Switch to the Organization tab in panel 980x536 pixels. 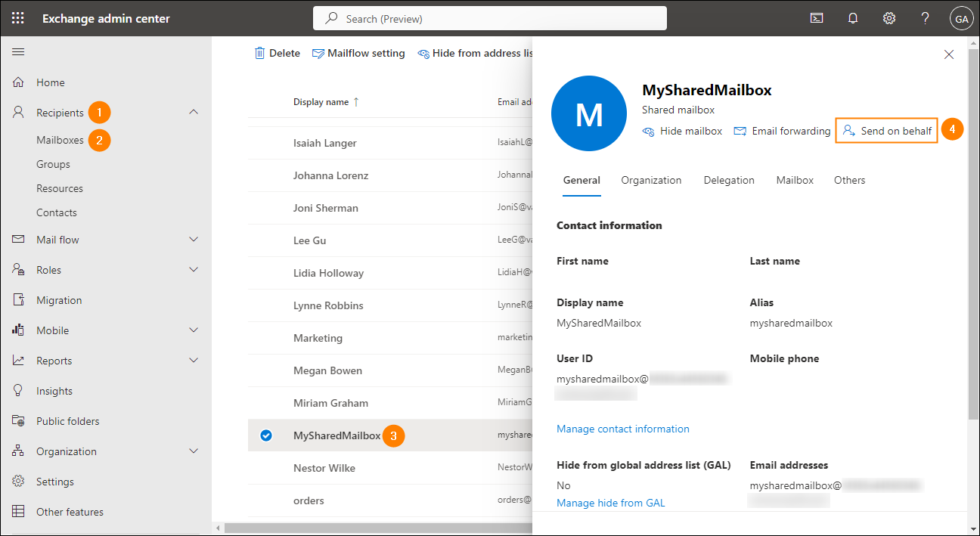(651, 181)
